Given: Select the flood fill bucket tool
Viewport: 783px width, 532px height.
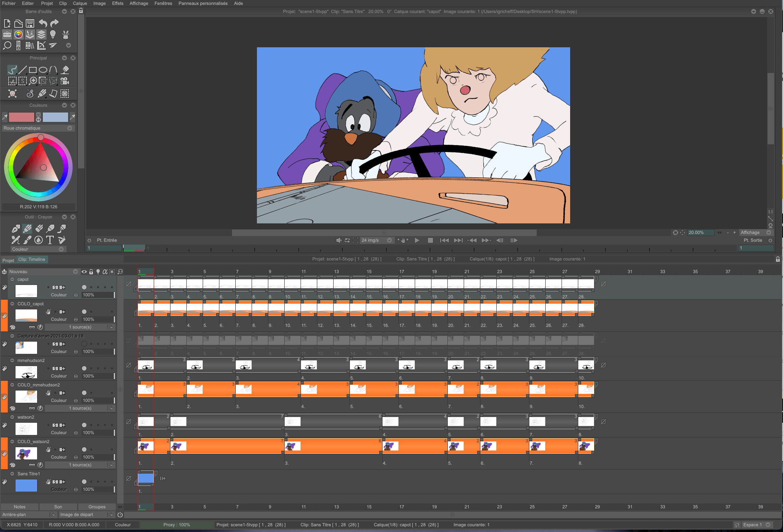Looking at the screenshot, I should coord(65,70).
